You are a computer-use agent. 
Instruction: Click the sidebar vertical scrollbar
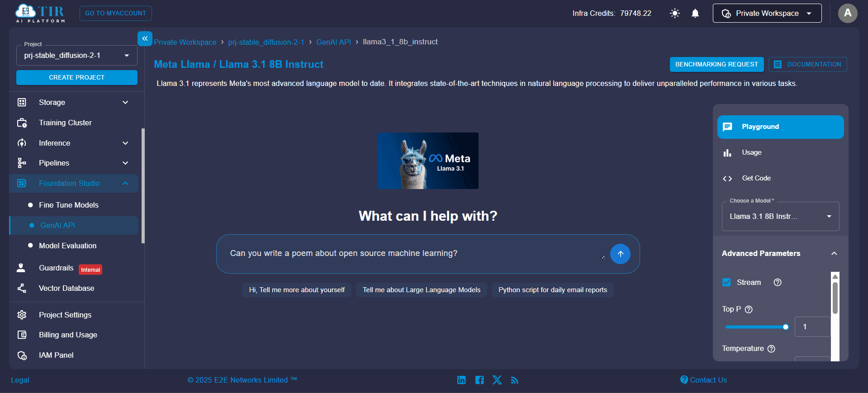coord(143,185)
